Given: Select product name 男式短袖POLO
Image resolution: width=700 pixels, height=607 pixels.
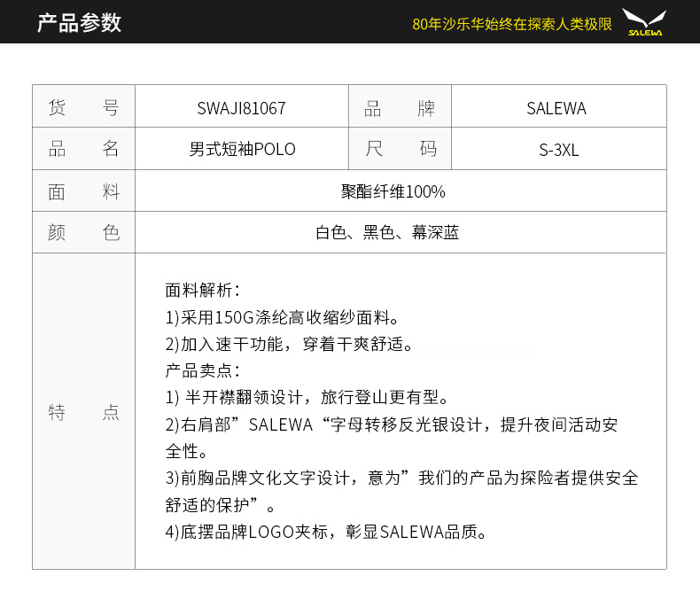Looking at the screenshot, I should pyautogui.click(x=242, y=149).
